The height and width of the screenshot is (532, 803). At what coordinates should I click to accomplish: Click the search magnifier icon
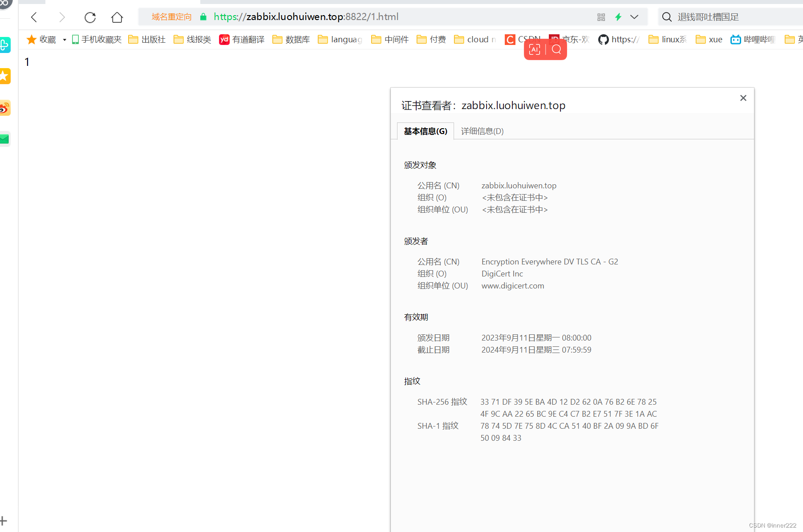(667, 17)
